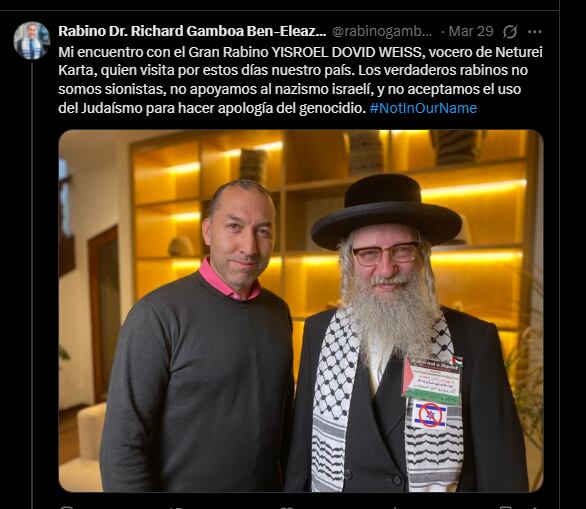This screenshot has height=509, width=586.
Task: Click the keffiyeh scarf in the photo
Action: [x=334, y=400]
